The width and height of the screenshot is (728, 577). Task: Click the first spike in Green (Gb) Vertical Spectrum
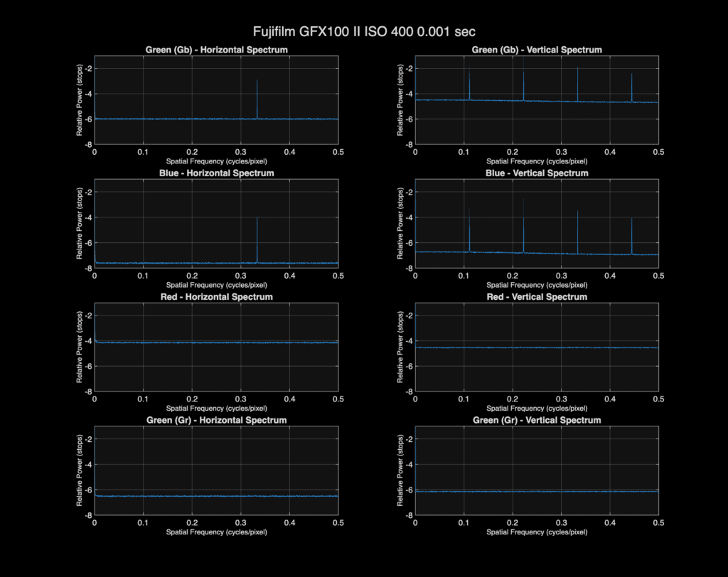tap(469, 84)
